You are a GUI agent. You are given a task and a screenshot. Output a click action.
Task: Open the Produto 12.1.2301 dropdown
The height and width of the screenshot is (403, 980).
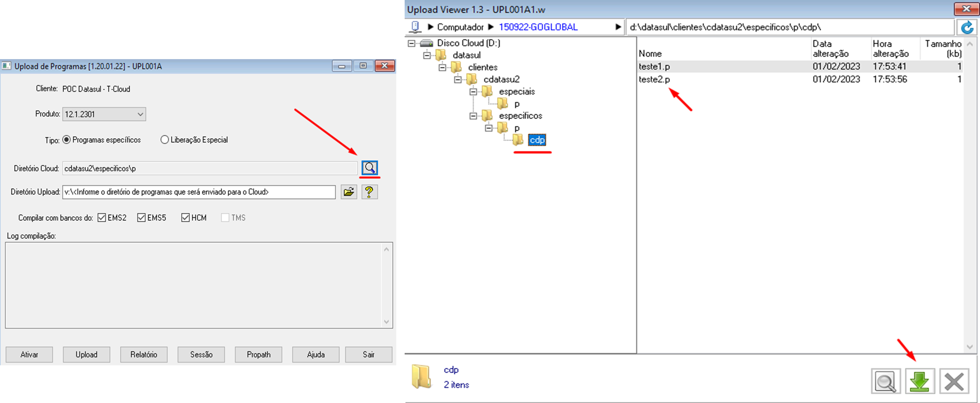click(104, 114)
